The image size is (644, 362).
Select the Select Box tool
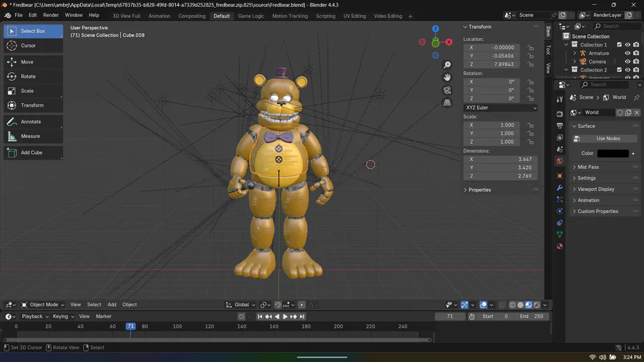click(x=33, y=31)
